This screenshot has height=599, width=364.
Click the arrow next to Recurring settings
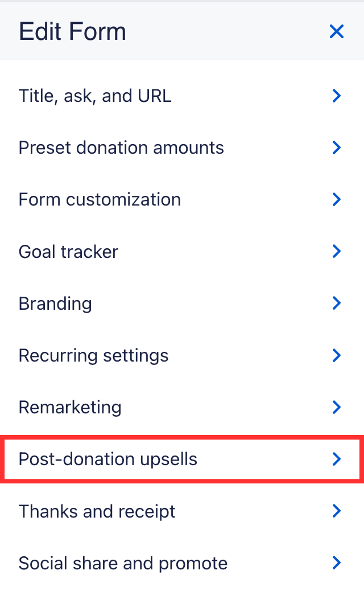[337, 355]
